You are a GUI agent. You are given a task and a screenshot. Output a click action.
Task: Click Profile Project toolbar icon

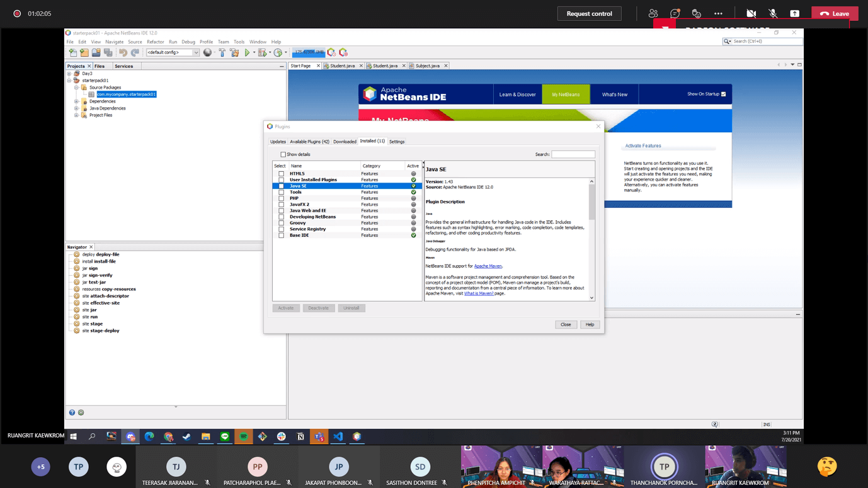tap(278, 52)
